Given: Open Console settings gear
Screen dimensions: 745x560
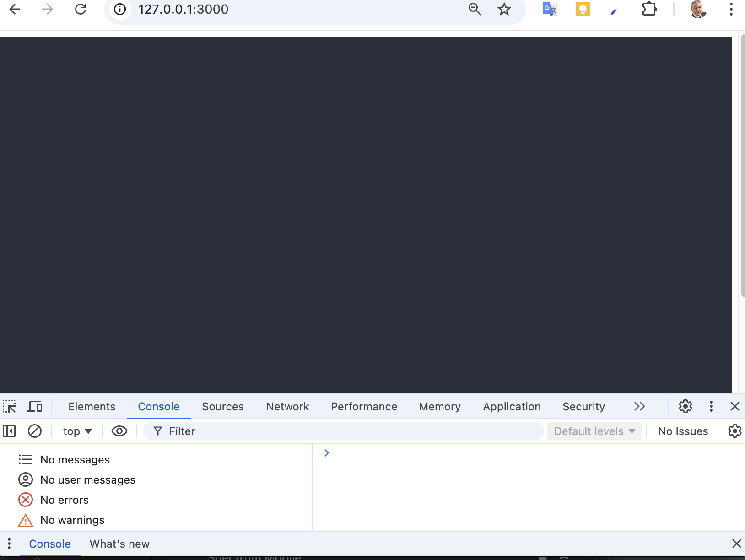Looking at the screenshot, I should (735, 431).
